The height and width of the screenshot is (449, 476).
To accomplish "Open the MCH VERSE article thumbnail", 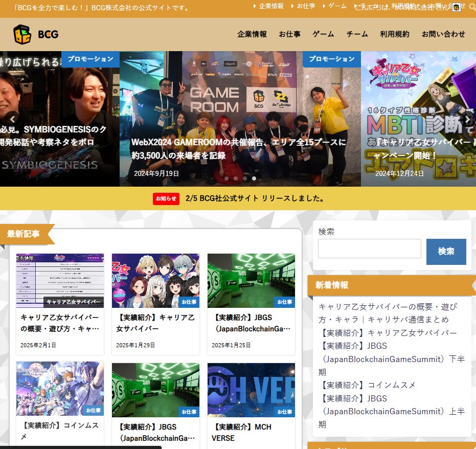I will pyautogui.click(x=251, y=390).
